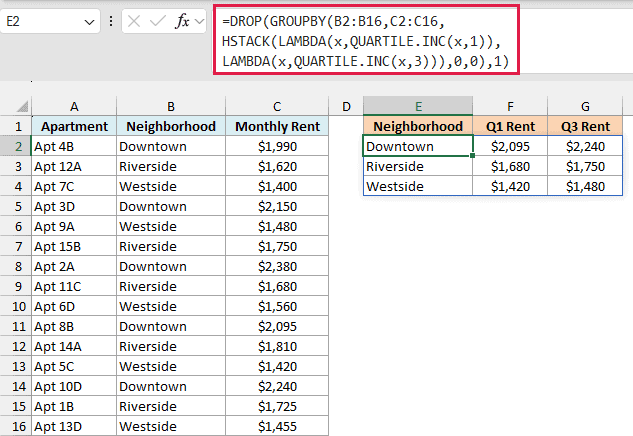
Task: Select column D header
Action: pyautogui.click(x=346, y=106)
